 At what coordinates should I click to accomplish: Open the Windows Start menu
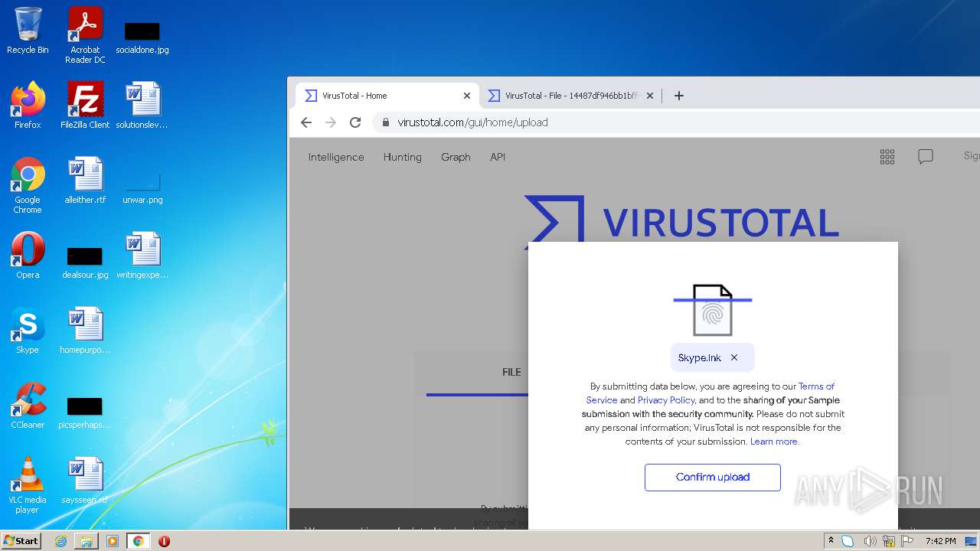(x=21, y=540)
